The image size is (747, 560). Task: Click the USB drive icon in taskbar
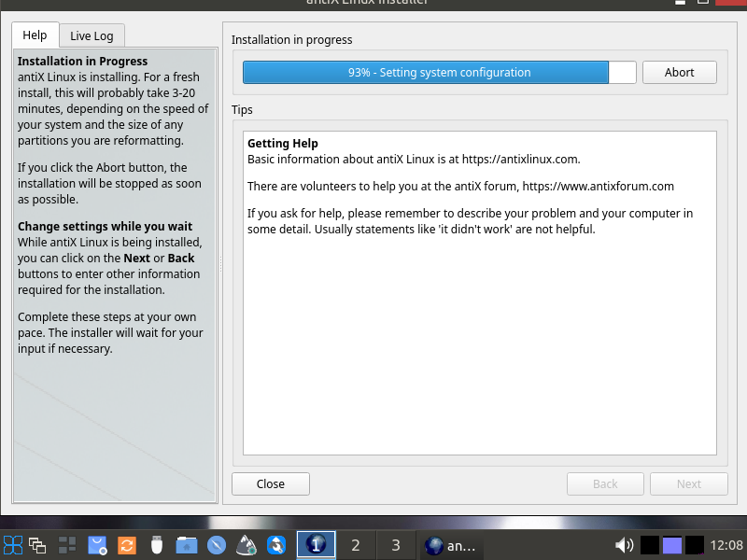pyautogui.click(x=157, y=545)
